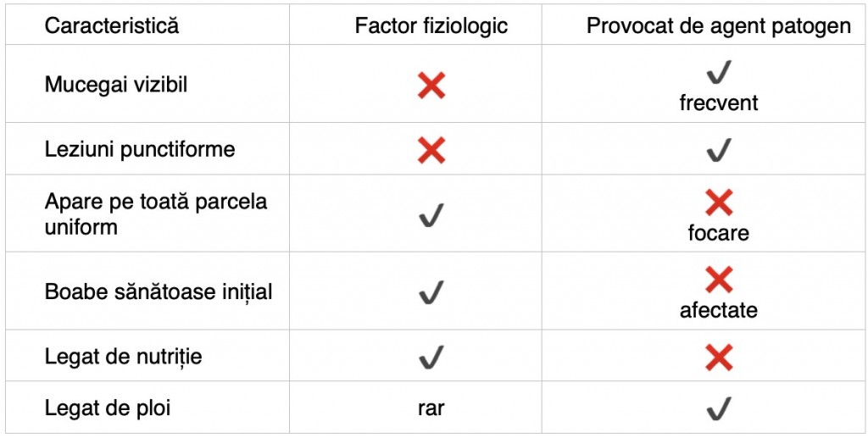Click checkmark in Legat de nutriție row

pos(431,358)
